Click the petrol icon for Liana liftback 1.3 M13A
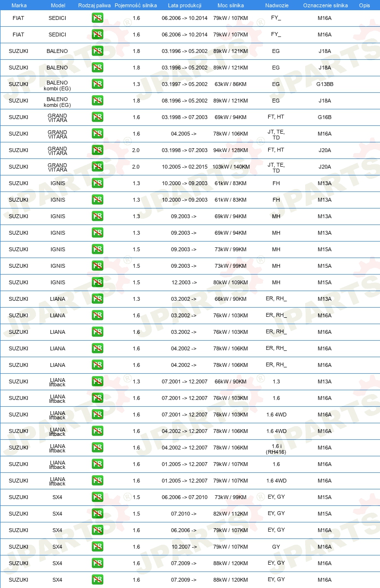This screenshot has width=380, height=588. [x=97, y=381]
